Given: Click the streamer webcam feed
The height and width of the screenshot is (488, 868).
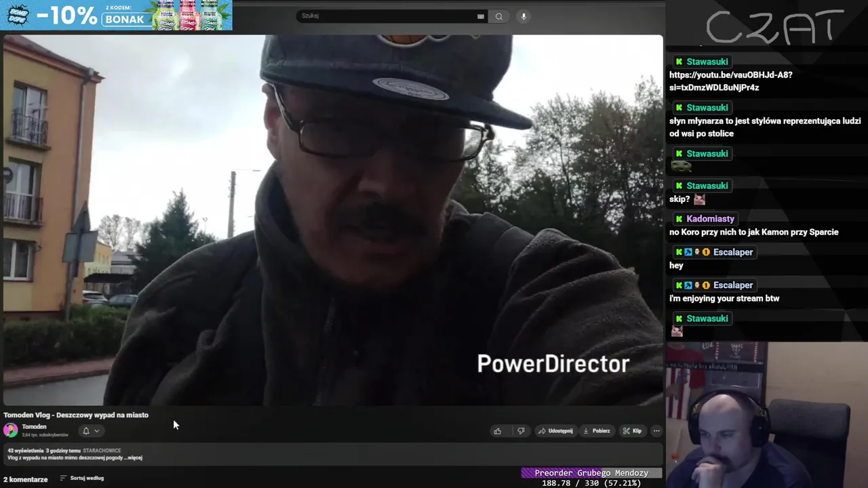Looking at the screenshot, I should [x=766, y=415].
